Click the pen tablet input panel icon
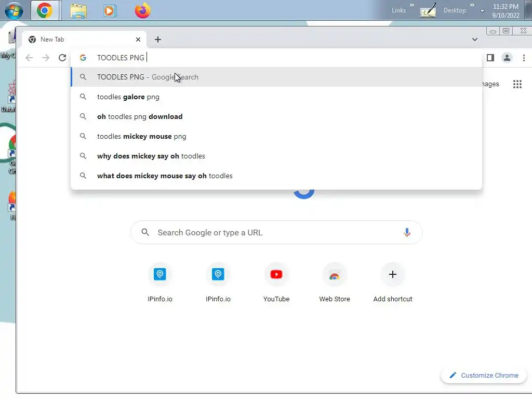 click(428, 10)
